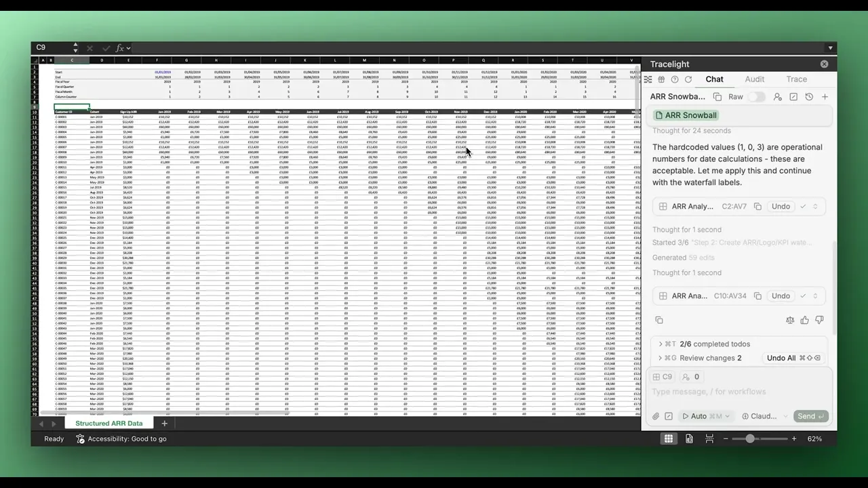
Task: Give thumbs down to the response
Action: (819, 321)
